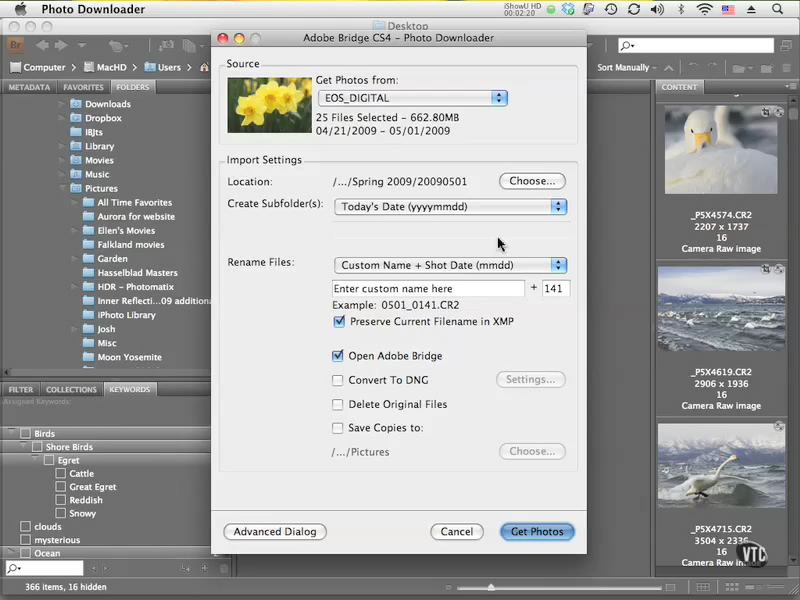This screenshot has width=800, height=600.
Task: Uncheck Preserve Current Filename in XMP
Action: (339, 322)
